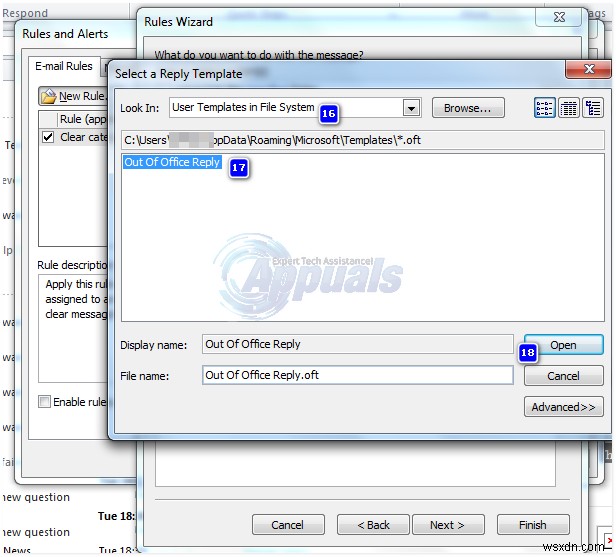Click the Rule column header in Rules and Alerts
This screenshot has height=557, width=616.
tap(82, 119)
